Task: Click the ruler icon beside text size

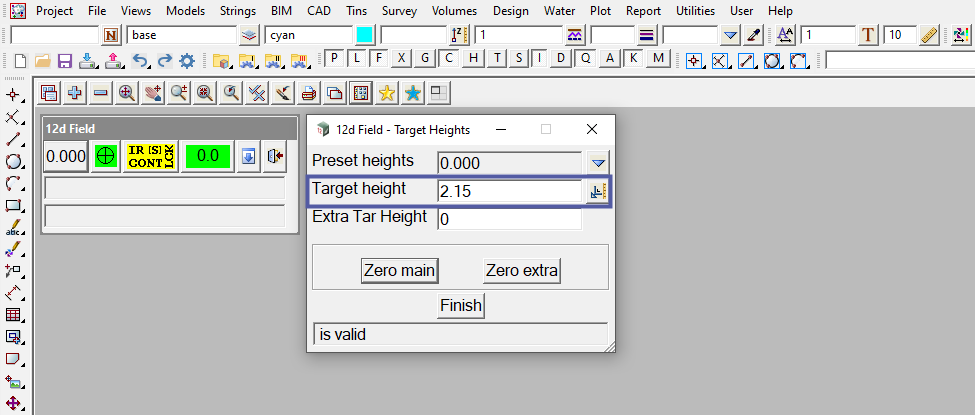Action: [929, 35]
